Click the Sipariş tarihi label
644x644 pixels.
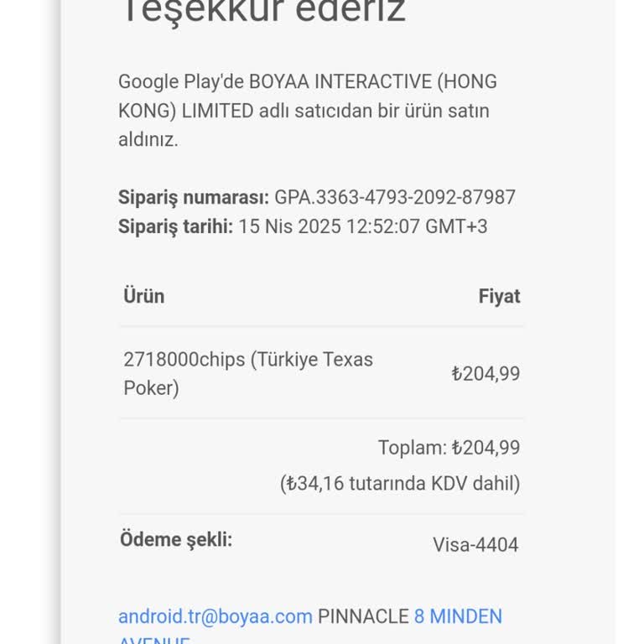tap(175, 226)
